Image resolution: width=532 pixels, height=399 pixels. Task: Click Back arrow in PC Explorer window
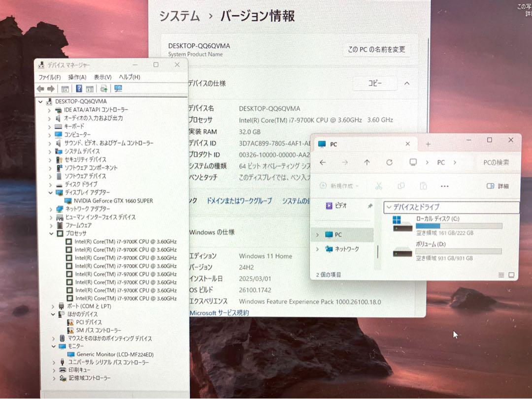(x=323, y=163)
